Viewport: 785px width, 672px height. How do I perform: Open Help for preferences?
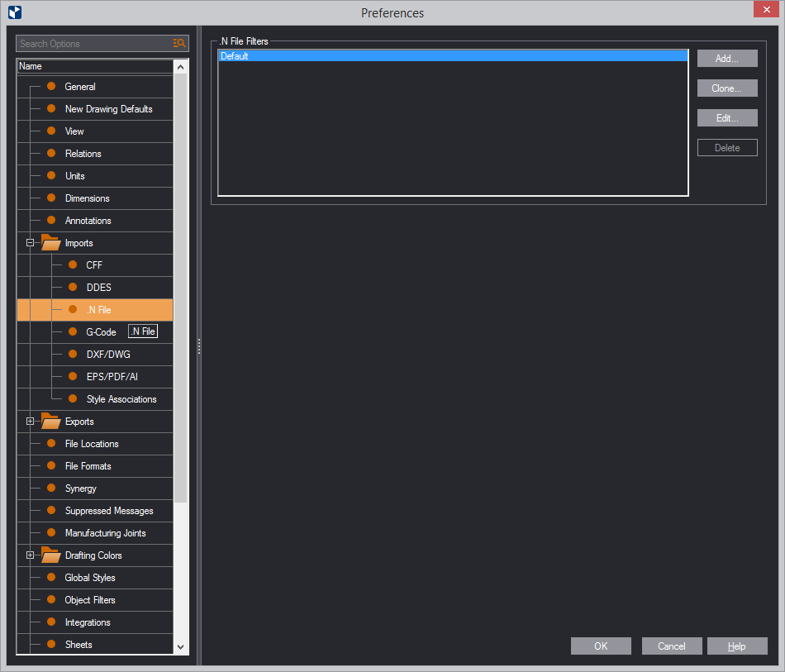point(737,646)
